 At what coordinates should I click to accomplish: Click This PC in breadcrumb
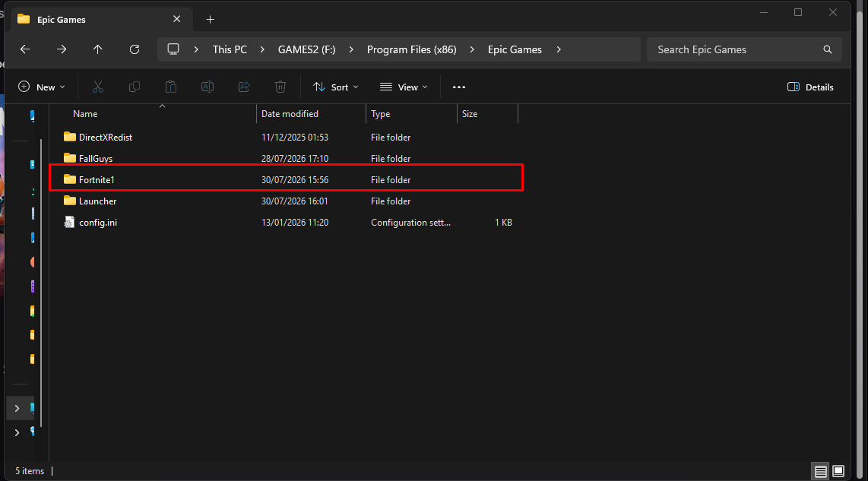coord(230,49)
